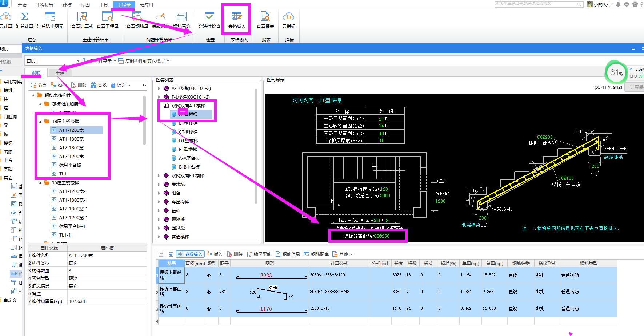The width and height of the screenshot is (644, 336).
Task: Move rebar row down with arrow icon
Action: [x=171, y=254]
